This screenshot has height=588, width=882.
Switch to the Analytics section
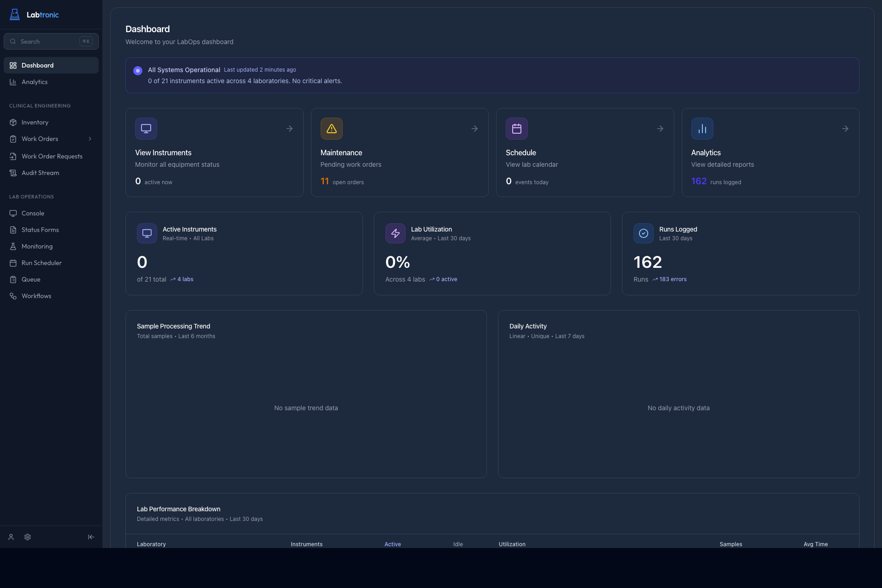(x=34, y=82)
